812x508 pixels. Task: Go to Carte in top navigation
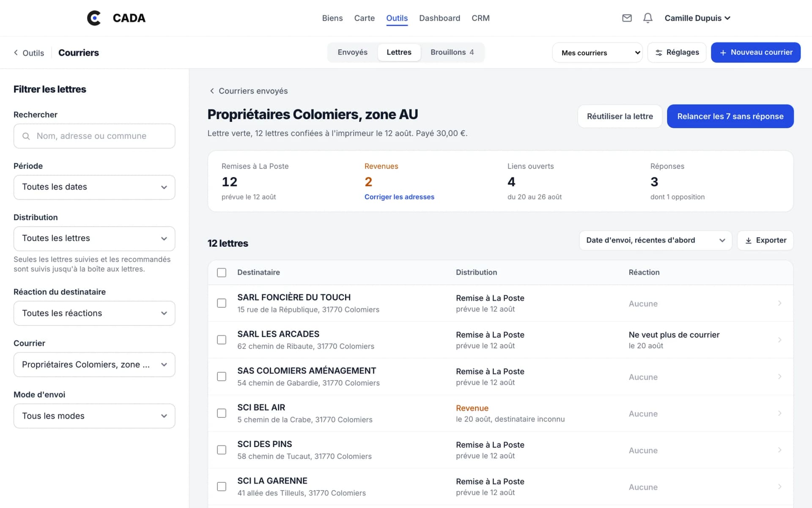pos(365,18)
